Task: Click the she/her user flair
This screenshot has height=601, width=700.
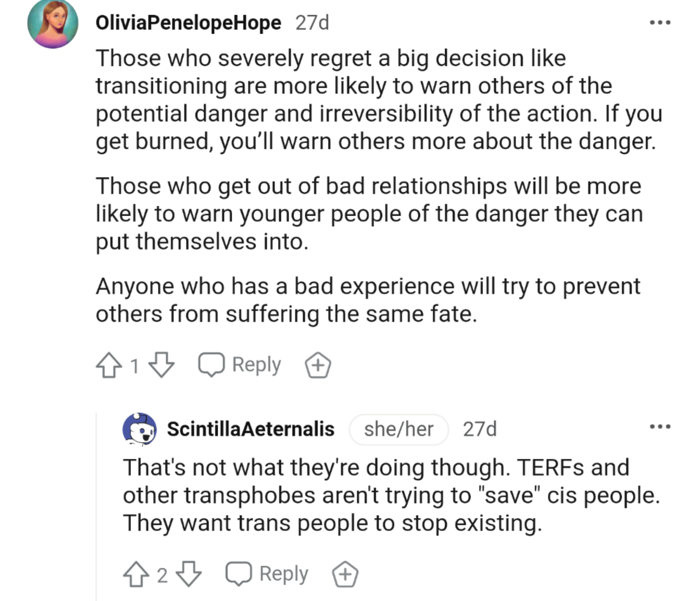Action: 399,429
